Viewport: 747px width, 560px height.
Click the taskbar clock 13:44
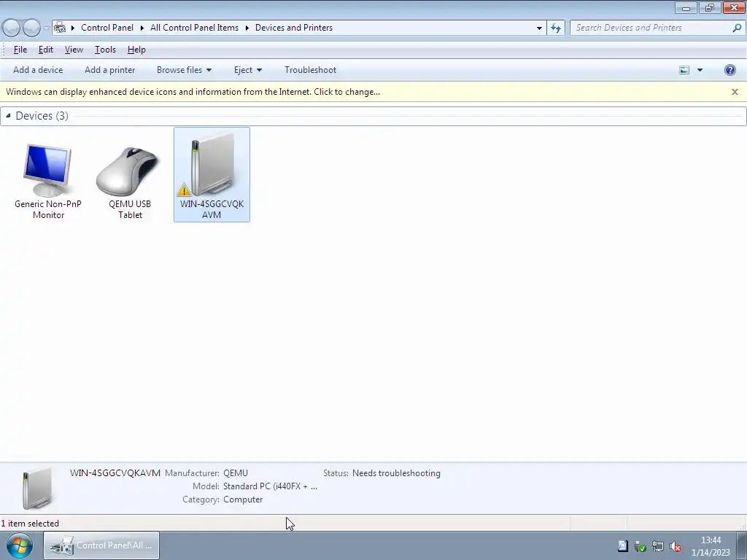point(711,540)
